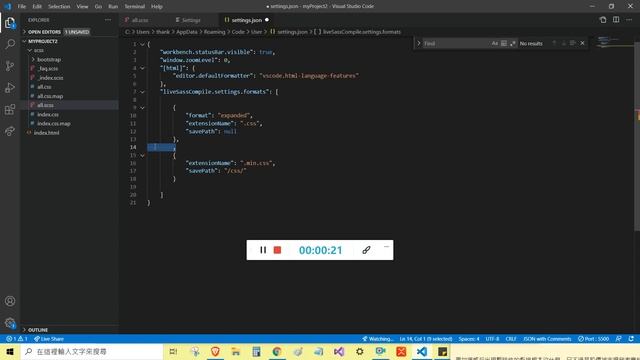Open the Accounts icon in activity bar
This screenshot has height=360, width=640.
[x=10, y=301]
